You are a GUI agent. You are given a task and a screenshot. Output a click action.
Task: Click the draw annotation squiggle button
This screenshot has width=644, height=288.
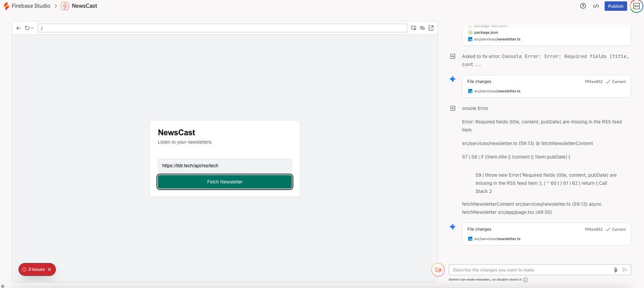pyautogui.click(x=438, y=270)
